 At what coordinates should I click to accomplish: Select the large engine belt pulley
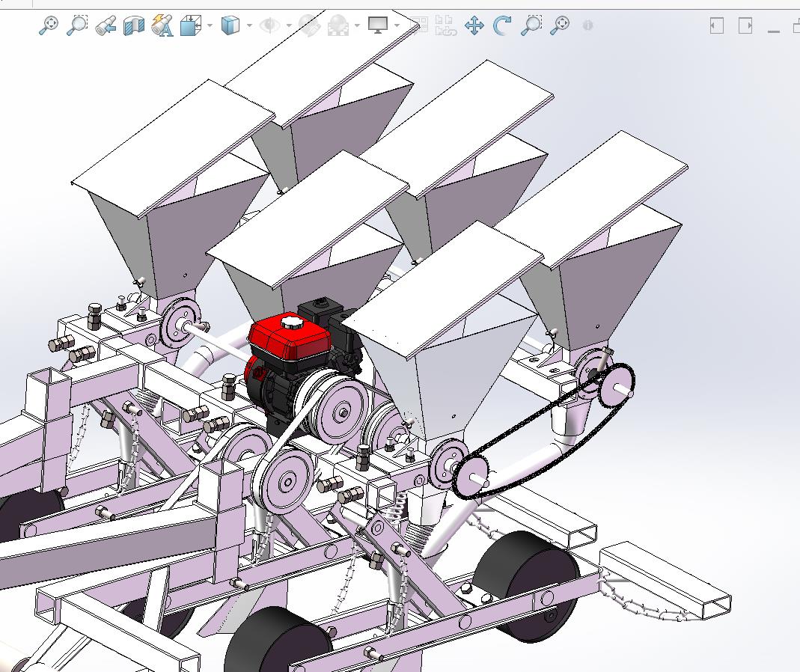pos(341,410)
